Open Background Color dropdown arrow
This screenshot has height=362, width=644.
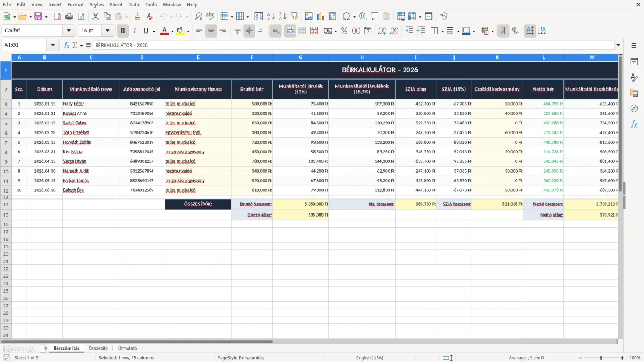(x=188, y=31)
